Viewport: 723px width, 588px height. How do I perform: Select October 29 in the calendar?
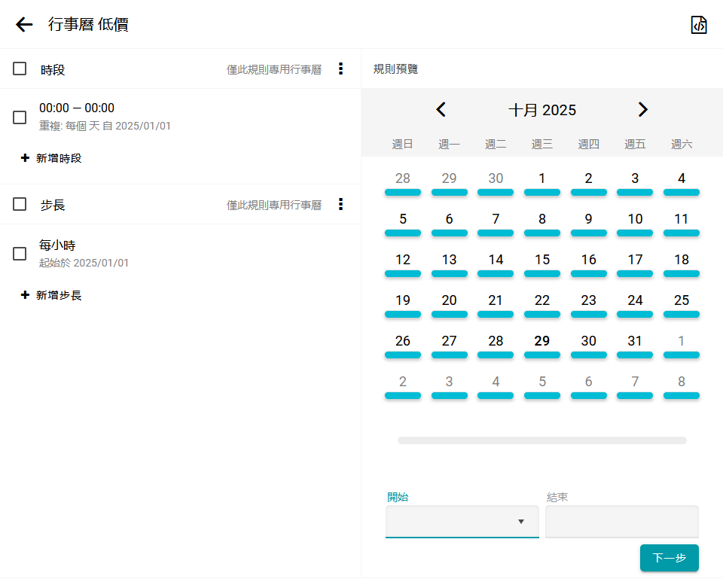click(x=541, y=341)
